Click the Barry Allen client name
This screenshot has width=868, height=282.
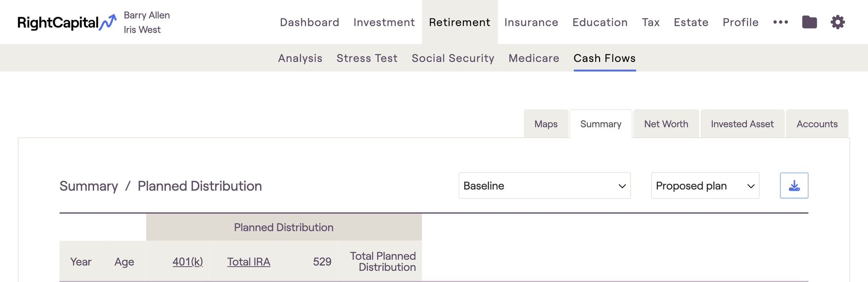[x=147, y=15]
